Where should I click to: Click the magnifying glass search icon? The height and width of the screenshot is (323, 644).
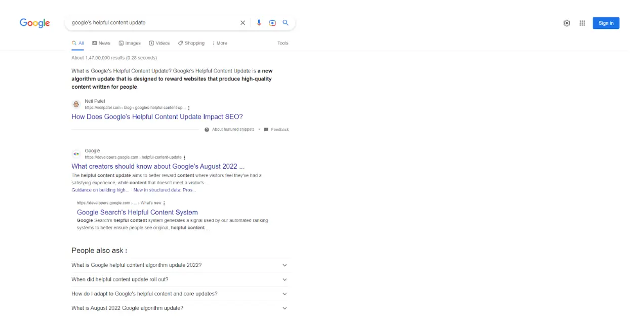tap(285, 22)
